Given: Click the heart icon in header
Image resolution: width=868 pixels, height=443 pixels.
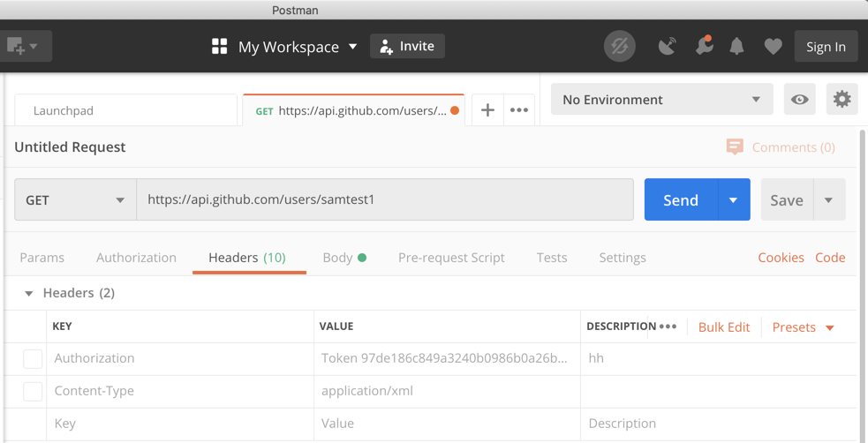Looking at the screenshot, I should 773,47.
